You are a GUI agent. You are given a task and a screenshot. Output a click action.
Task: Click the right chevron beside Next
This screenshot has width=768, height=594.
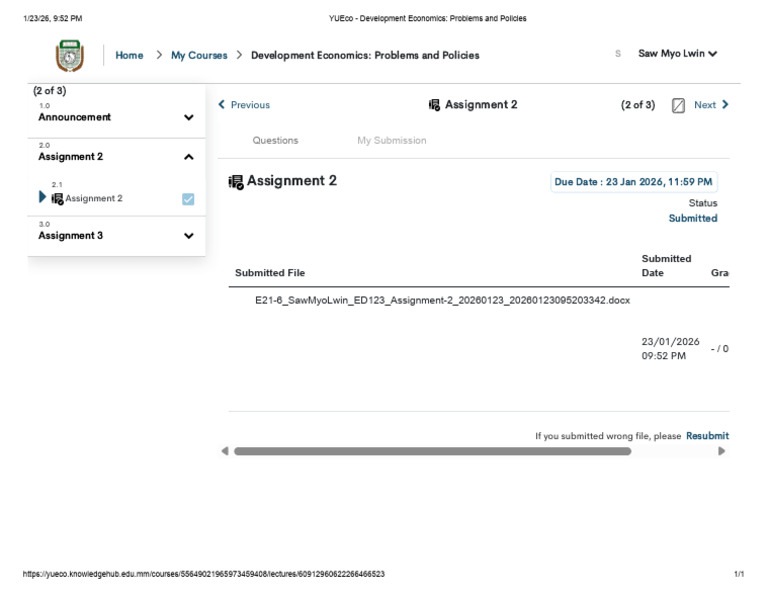(x=725, y=104)
